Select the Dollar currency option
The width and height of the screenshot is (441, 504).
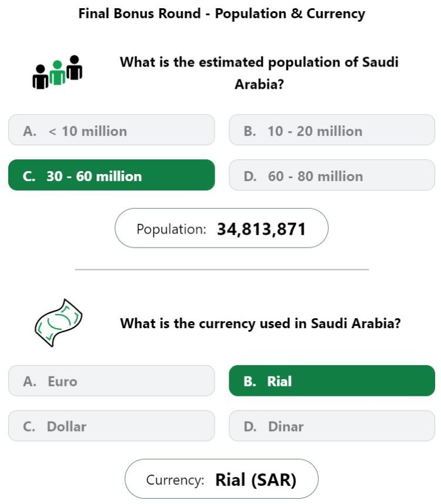click(x=112, y=426)
